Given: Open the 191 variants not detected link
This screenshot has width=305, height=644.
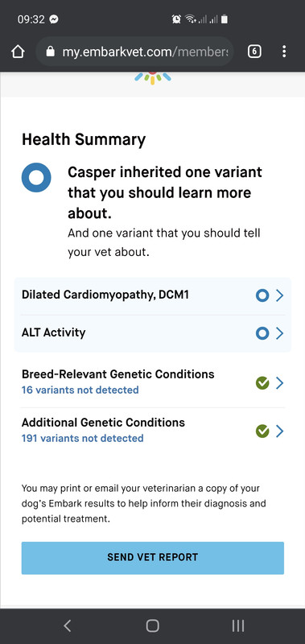Looking at the screenshot, I should 83,438.
